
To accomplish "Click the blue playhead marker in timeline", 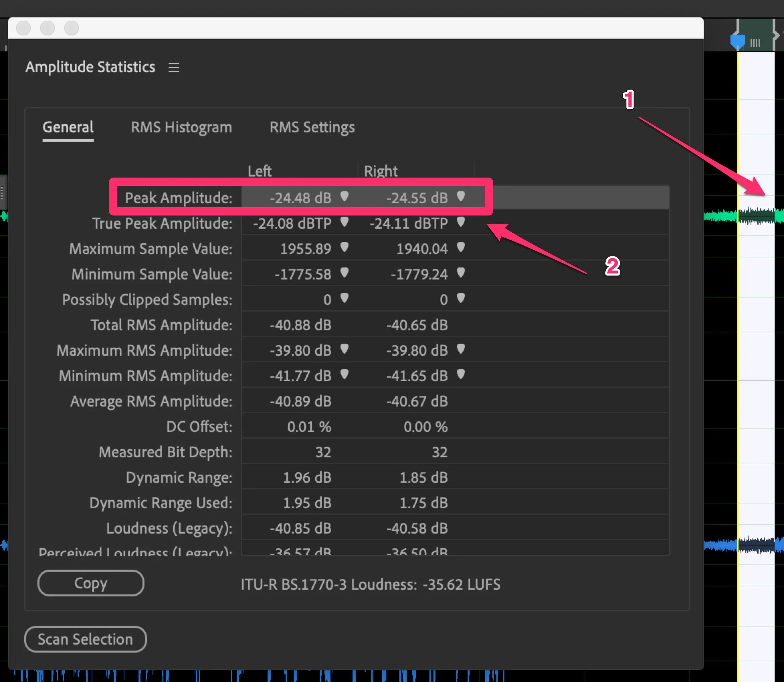I will (x=738, y=41).
